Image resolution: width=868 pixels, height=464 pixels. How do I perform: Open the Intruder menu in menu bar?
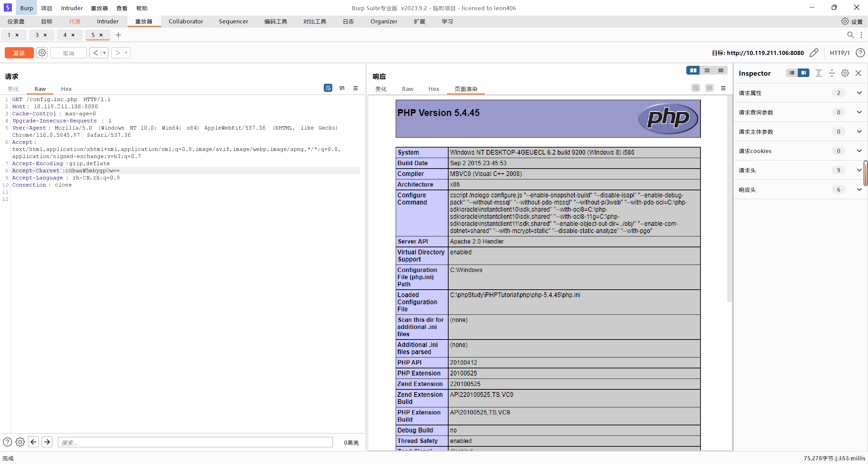point(72,8)
